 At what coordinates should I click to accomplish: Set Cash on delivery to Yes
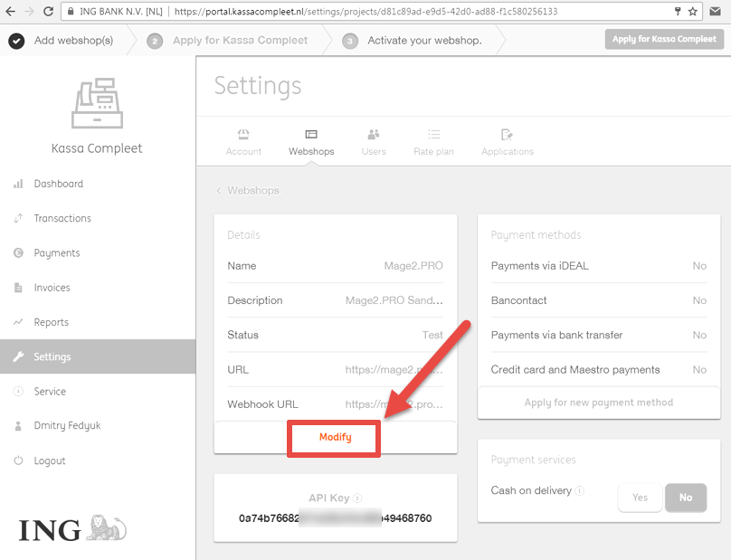coord(641,498)
